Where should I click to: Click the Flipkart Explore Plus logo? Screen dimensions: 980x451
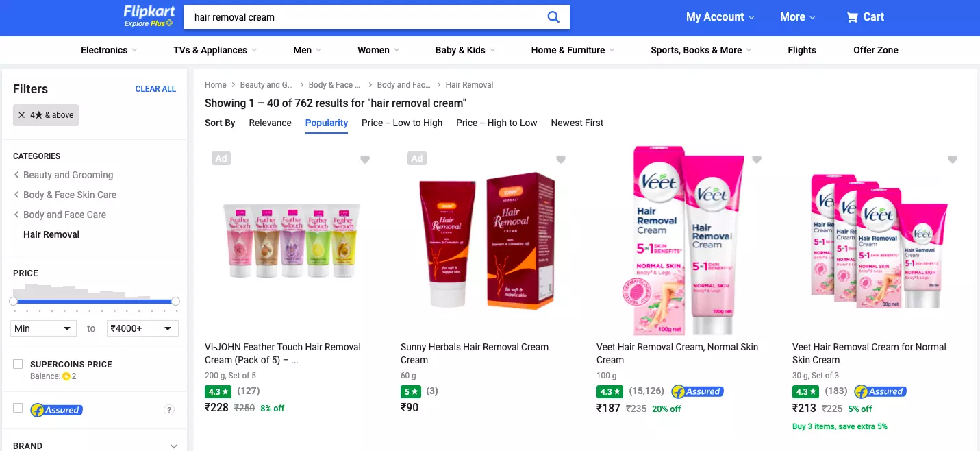[149, 16]
